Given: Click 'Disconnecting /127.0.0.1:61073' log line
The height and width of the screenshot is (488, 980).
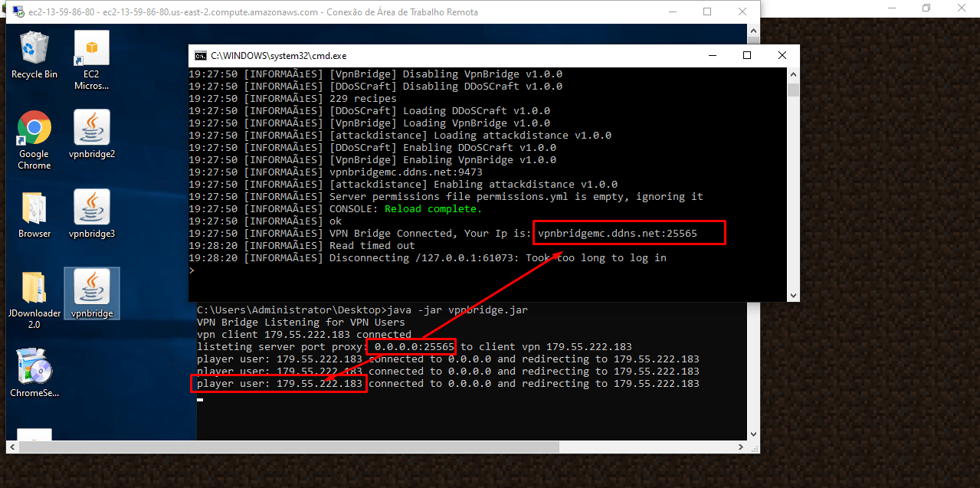Looking at the screenshot, I should [x=428, y=258].
